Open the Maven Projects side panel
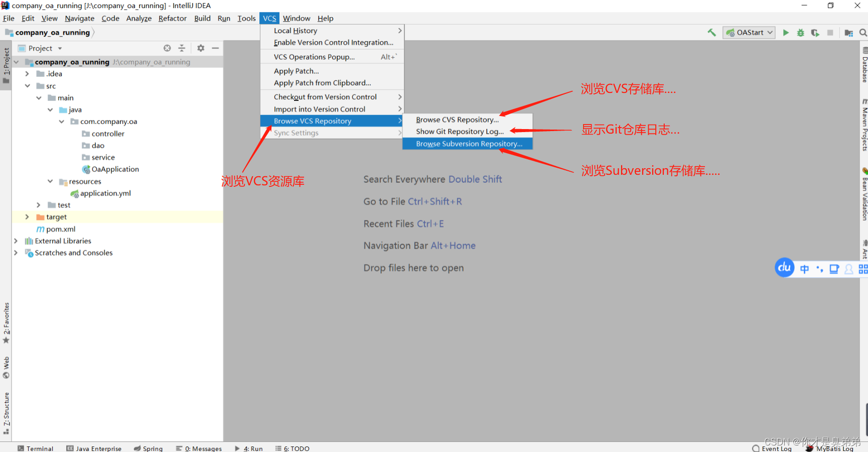Screen dimensions: 868x452 pyautogui.click(x=864, y=126)
